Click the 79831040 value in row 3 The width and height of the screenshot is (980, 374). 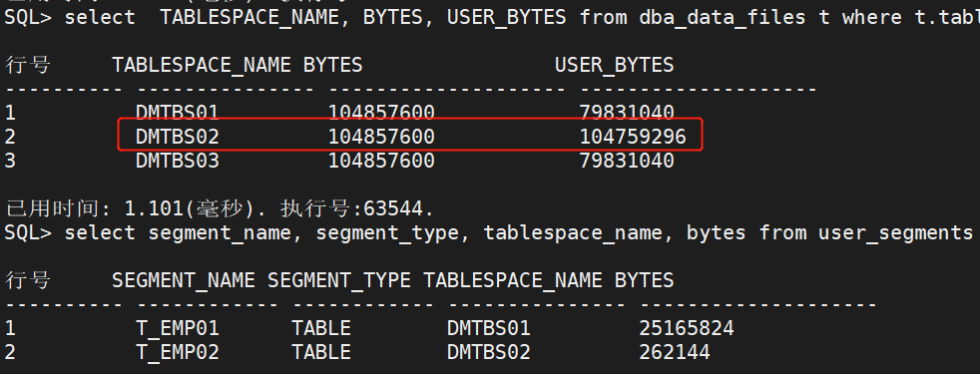pyautogui.click(x=627, y=162)
